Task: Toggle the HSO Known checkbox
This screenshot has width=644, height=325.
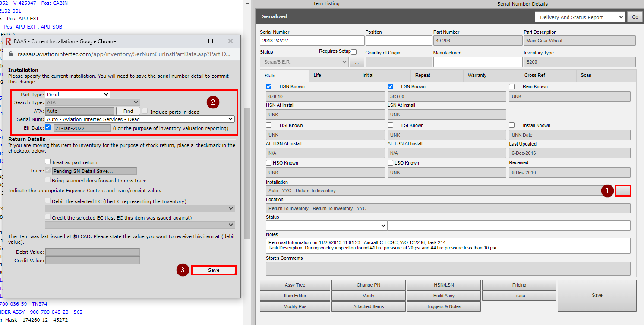Action: [268, 163]
